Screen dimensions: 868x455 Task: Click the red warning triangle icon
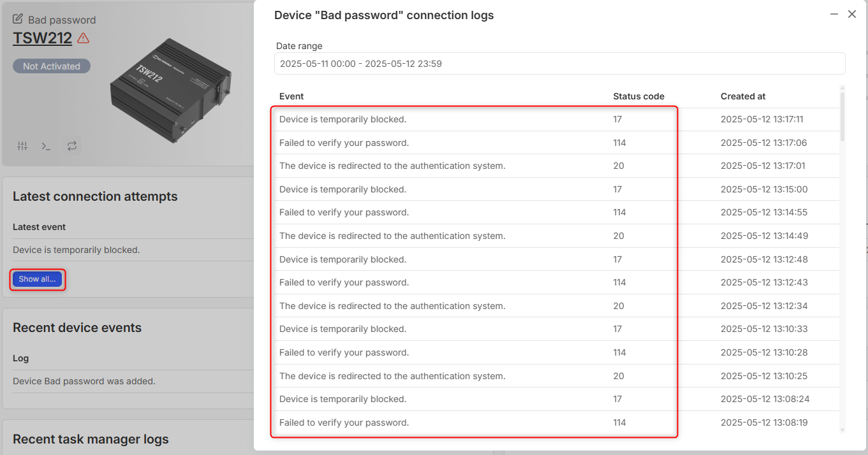pos(83,38)
